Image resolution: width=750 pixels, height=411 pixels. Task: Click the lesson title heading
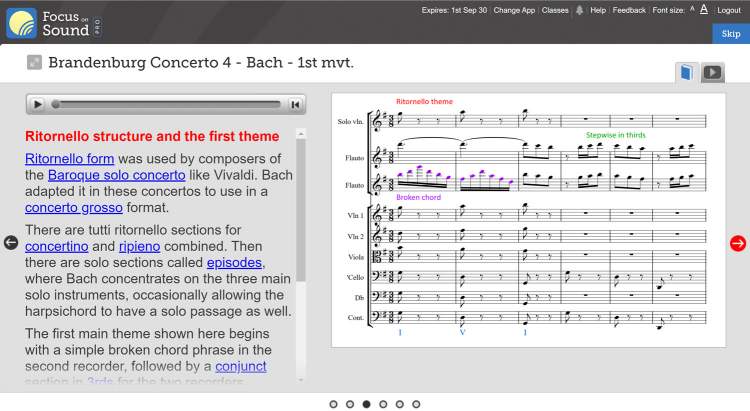coord(201,63)
